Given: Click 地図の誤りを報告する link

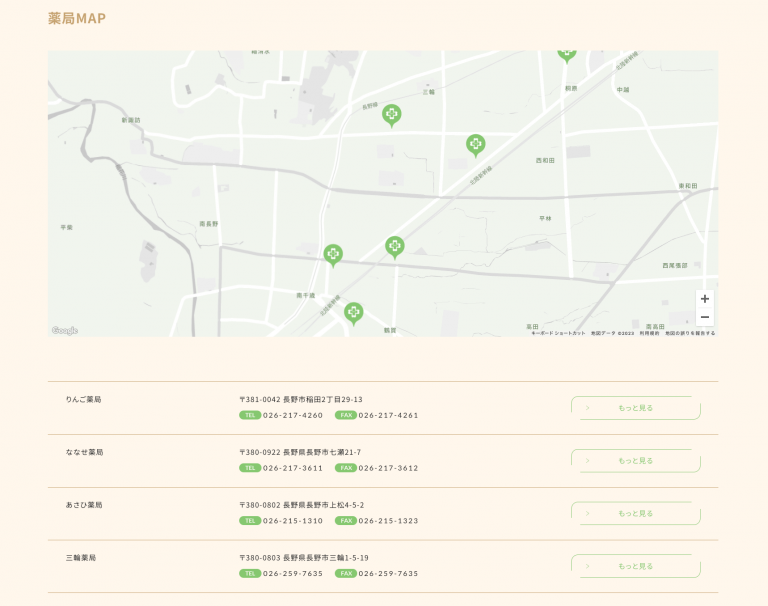Looking at the screenshot, I should 690,333.
